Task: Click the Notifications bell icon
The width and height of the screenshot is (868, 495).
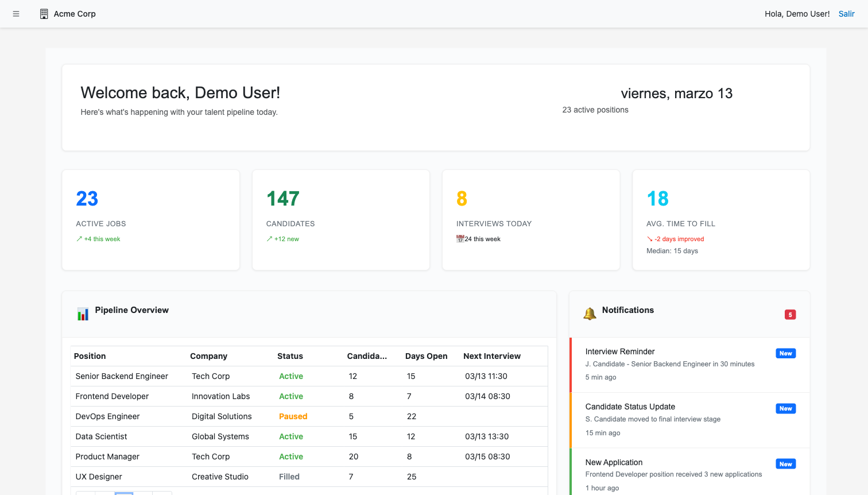Action: point(590,314)
